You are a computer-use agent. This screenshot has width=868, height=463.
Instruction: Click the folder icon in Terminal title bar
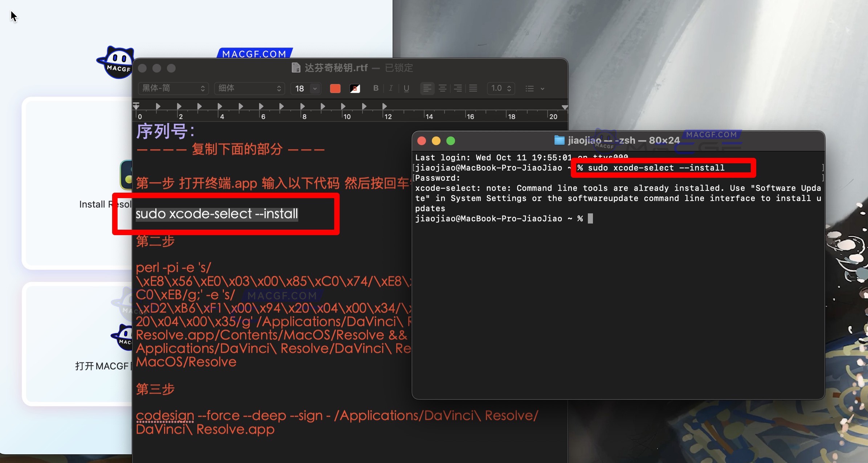click(559, 140)
